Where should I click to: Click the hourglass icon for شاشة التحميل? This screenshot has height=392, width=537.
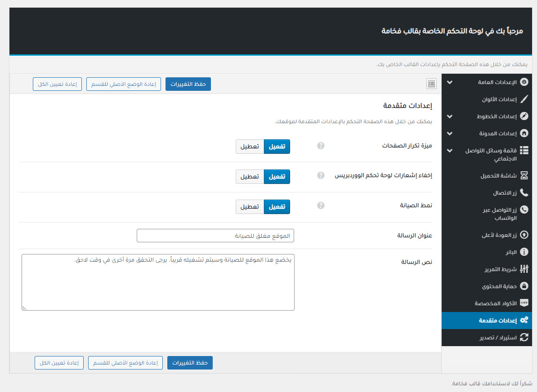point(524,175)
